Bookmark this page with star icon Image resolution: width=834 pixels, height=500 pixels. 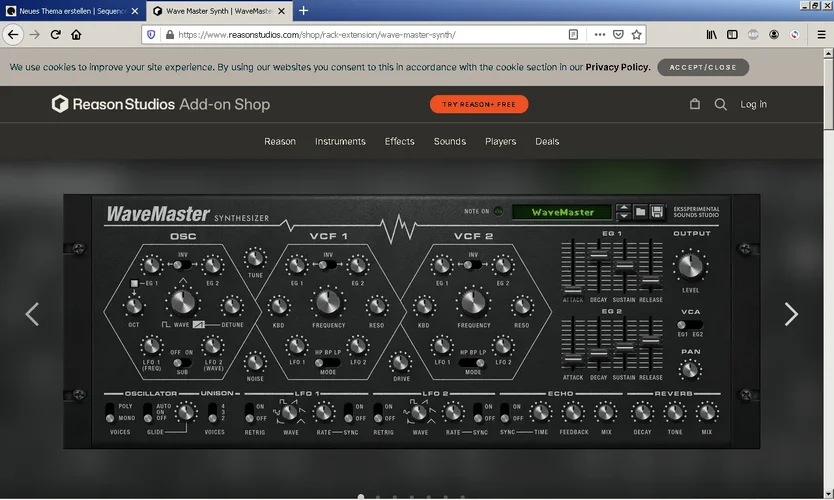[x=636, y=35]
